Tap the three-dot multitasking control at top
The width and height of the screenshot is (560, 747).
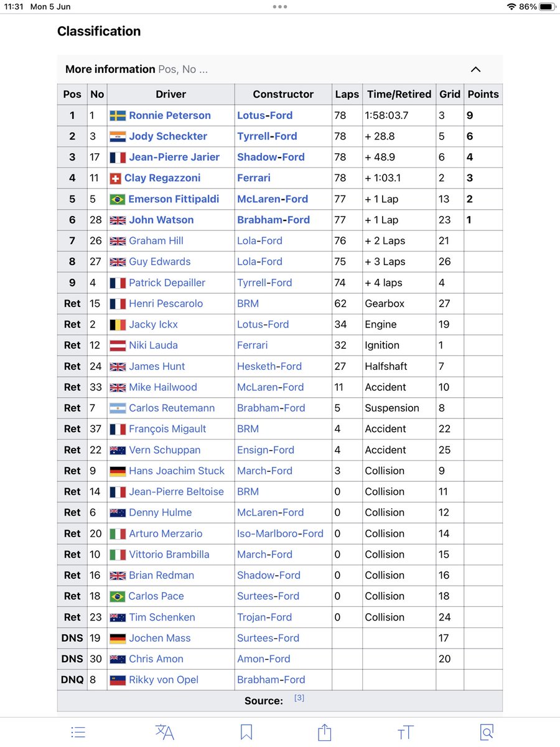coord(280,7)
